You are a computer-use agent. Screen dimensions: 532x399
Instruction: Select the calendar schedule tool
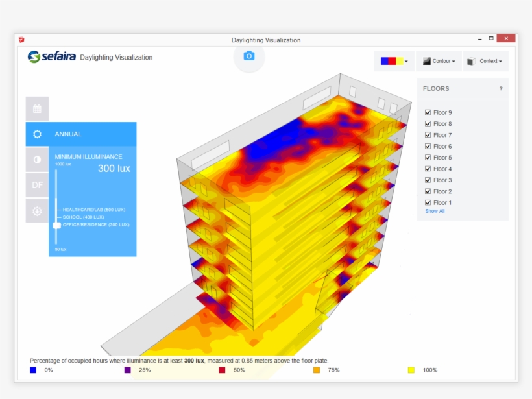pos(37,108)
